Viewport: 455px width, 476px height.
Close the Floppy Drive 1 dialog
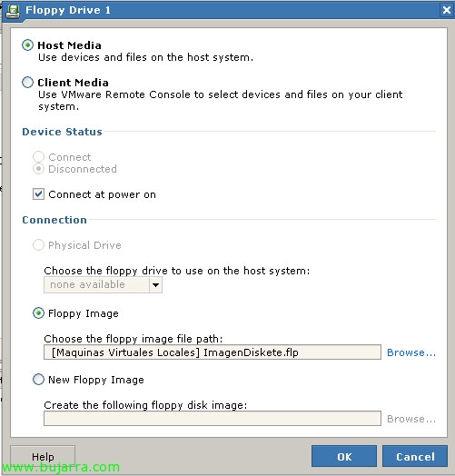coord(447,10)
